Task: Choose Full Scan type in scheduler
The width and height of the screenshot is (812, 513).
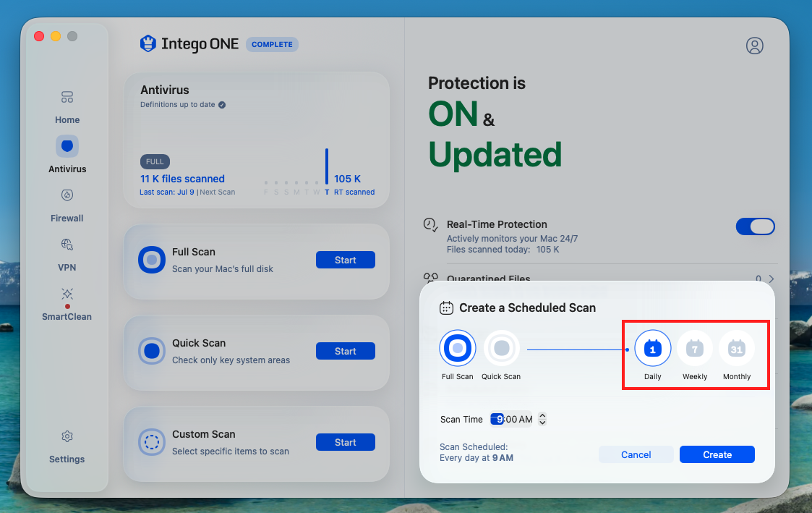Action: (457, 348)
